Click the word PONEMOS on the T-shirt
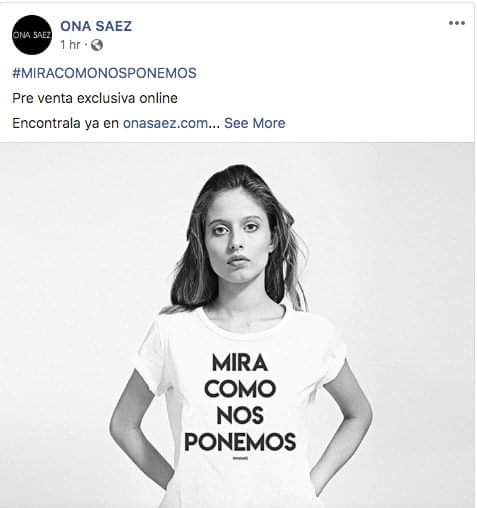The width and height of the screenshot is (477, 508). click(240, 442)
